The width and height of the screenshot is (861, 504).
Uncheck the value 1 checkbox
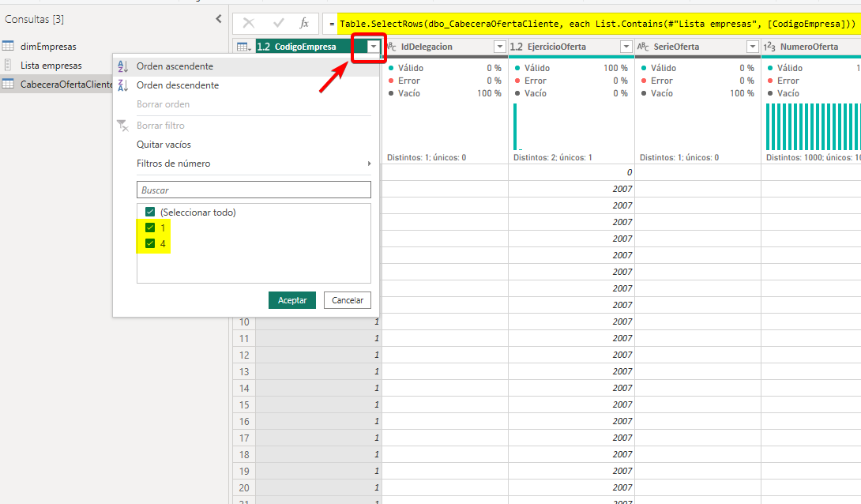click(150, 228)
